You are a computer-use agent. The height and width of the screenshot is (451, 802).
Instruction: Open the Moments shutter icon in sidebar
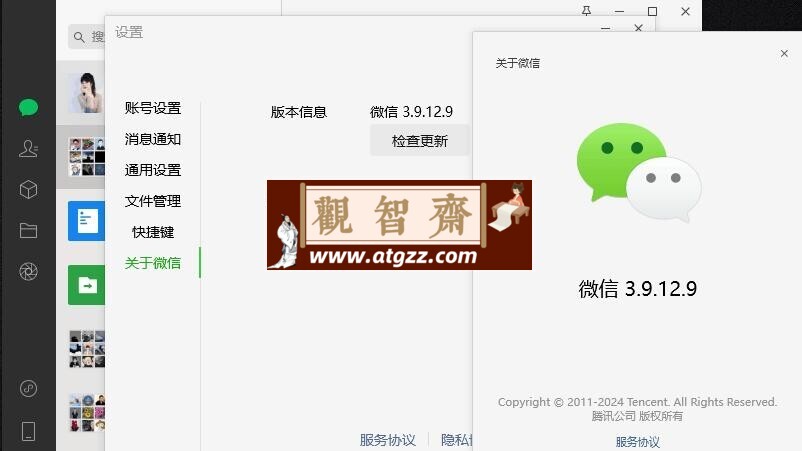28,272
